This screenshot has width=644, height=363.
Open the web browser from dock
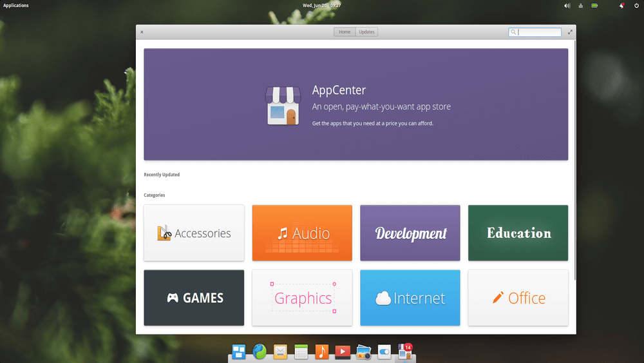260,352
